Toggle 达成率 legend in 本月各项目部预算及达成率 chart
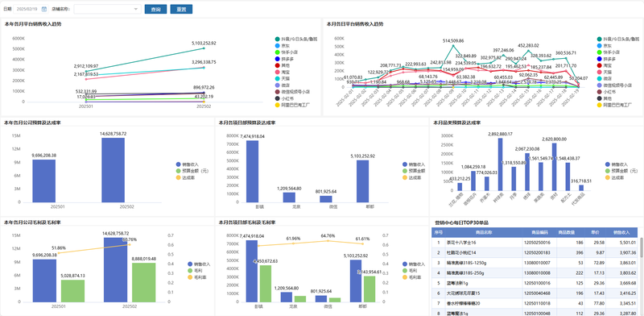Screen dimensions: 644x316 pyautogui.click(x=412, y=177)
